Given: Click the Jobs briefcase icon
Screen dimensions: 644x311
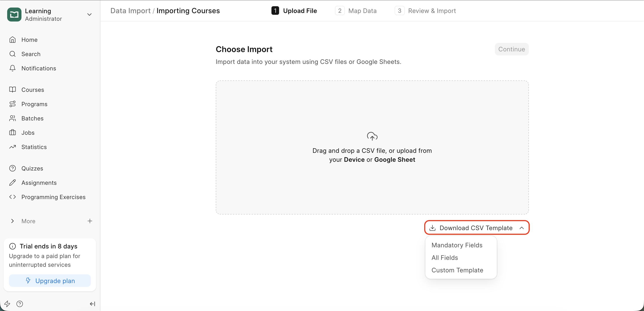Looking at the screenshot, I should [x=13, y=133].
